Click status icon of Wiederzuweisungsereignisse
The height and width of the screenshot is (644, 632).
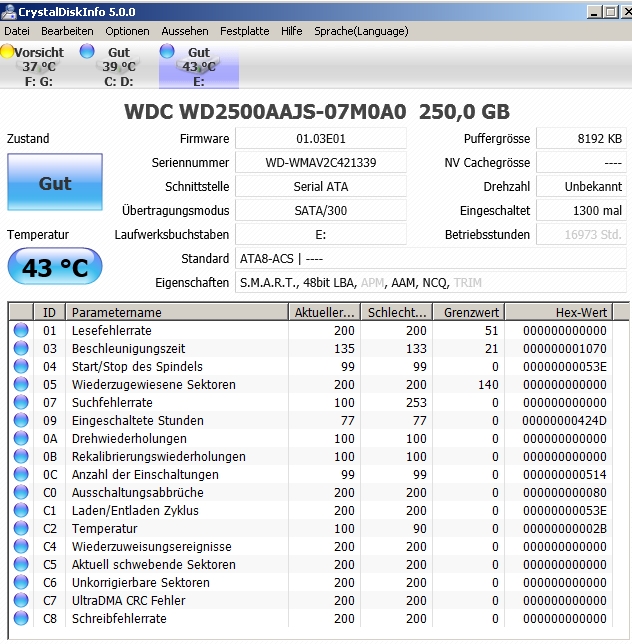tap(21, 546)
